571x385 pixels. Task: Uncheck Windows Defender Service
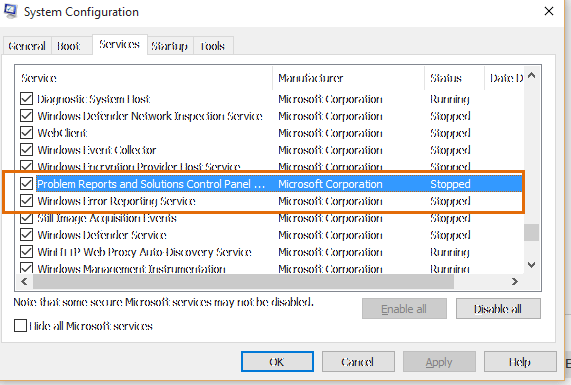pyautogui.click(x=26, y=235)
